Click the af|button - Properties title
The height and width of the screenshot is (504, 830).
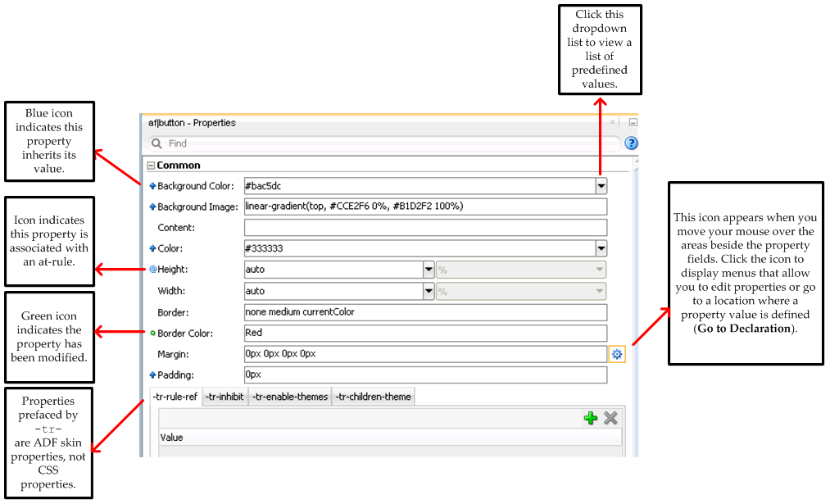(x=192, y=123)
